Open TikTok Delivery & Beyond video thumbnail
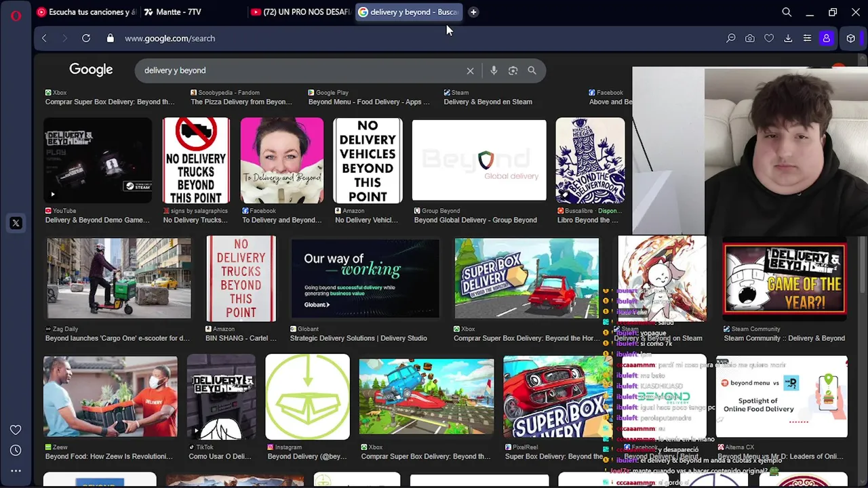Viewport: 868px width, 488px height. point(221,396)
